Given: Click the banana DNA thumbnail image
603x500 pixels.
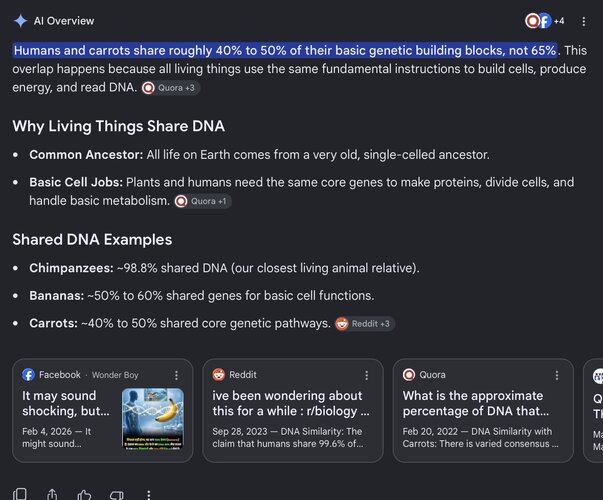Looking at the screenshot, I should click(153, 418).
